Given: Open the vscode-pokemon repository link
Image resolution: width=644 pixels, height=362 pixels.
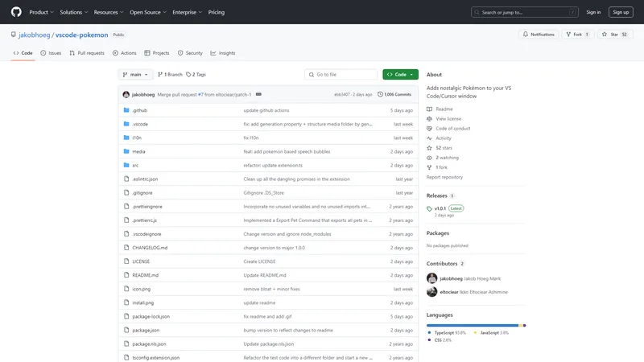Looking at the screenshot, I should pyautogui.click(x=82, y=35).
